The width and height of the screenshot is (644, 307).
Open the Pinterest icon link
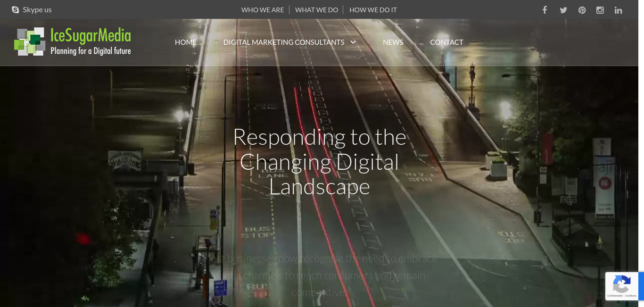click(582, 10)
